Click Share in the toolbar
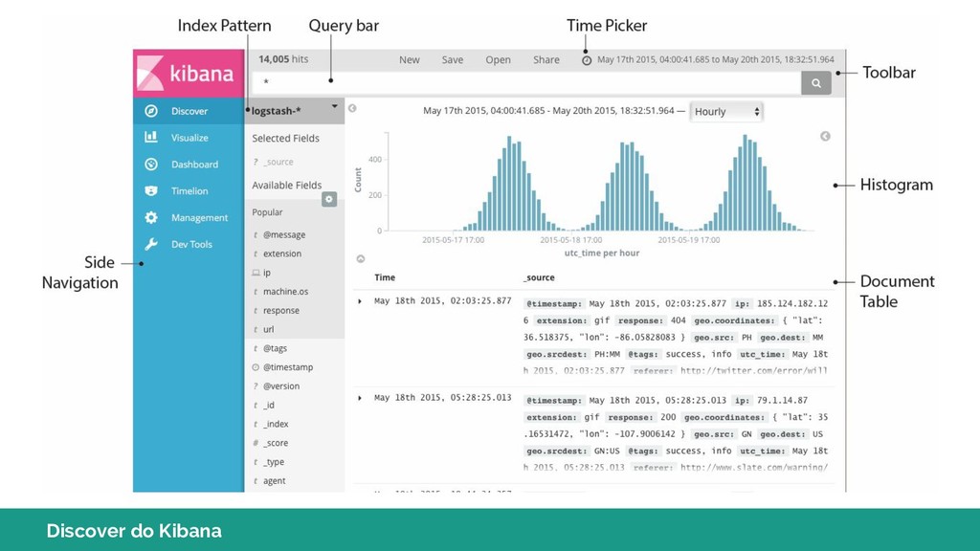This screenshot has height=551, width=980. click(546, 60)
